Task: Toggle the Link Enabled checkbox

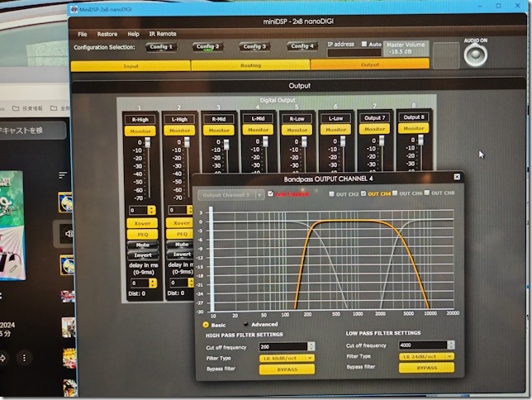Action: pyautogui.click(x=270, y=193)
